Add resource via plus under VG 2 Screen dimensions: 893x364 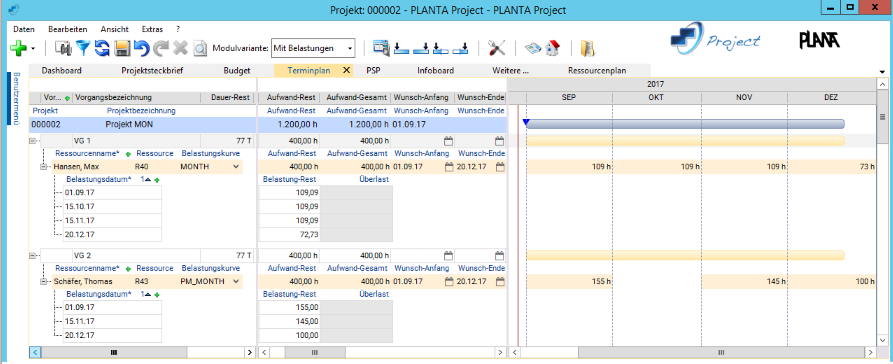coord(128,269)
